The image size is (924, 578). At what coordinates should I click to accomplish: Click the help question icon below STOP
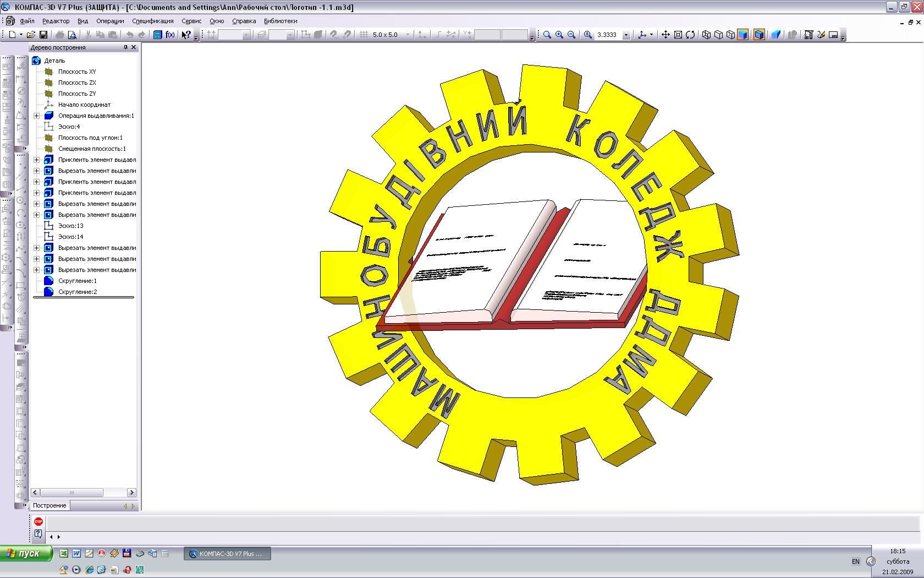coord(38,533)
